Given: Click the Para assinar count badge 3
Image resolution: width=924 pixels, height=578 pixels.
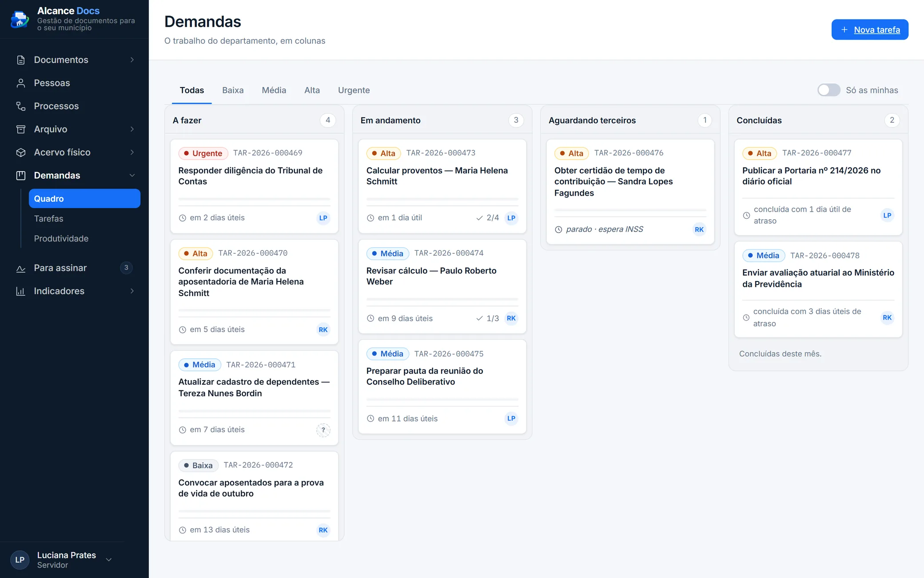Looking at the screenshot, I should click(126, 268).
